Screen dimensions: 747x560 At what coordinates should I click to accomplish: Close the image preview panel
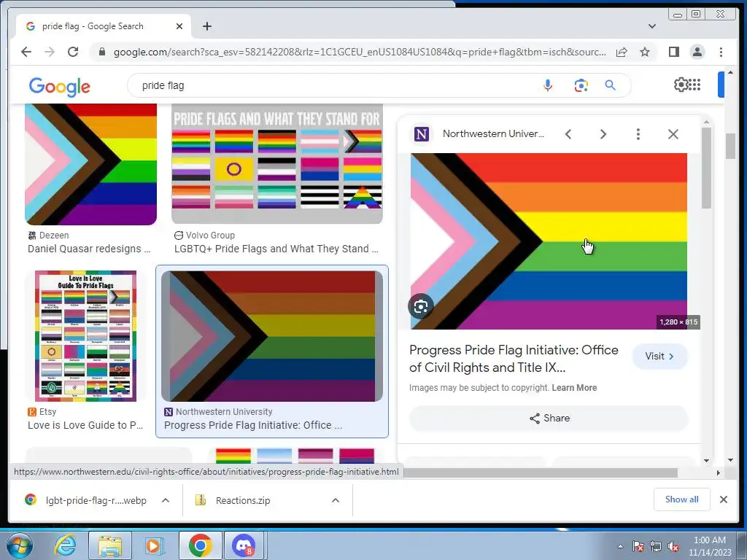click(x=673, y=134)
